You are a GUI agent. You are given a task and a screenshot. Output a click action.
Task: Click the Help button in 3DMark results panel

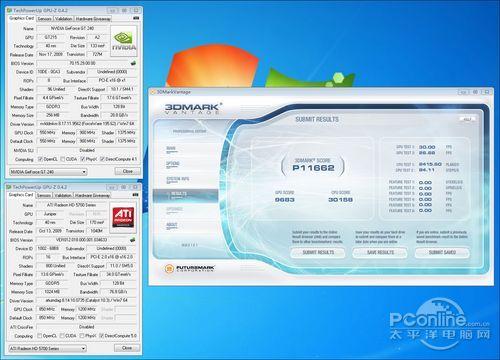coord(467,119)
